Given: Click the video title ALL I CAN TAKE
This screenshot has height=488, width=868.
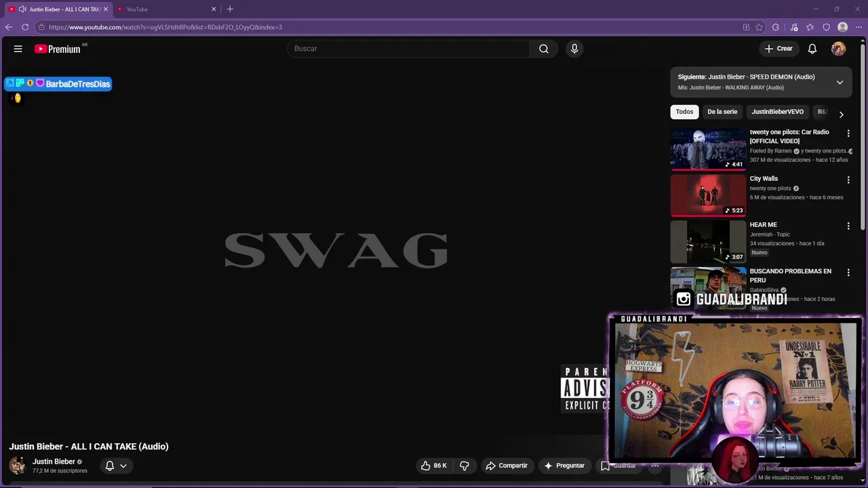Looking at the screenshot, I should pyautogui.click(x=89, y=447).
